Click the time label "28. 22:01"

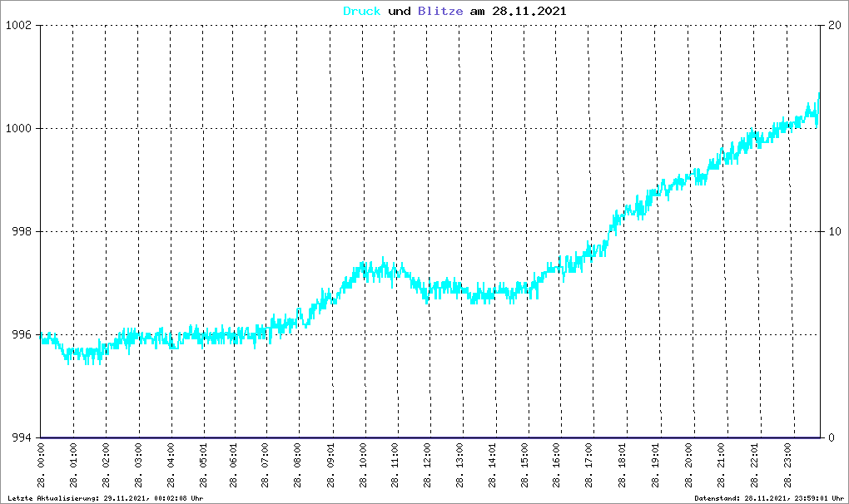pyautogui.click(x=755, y=465)
